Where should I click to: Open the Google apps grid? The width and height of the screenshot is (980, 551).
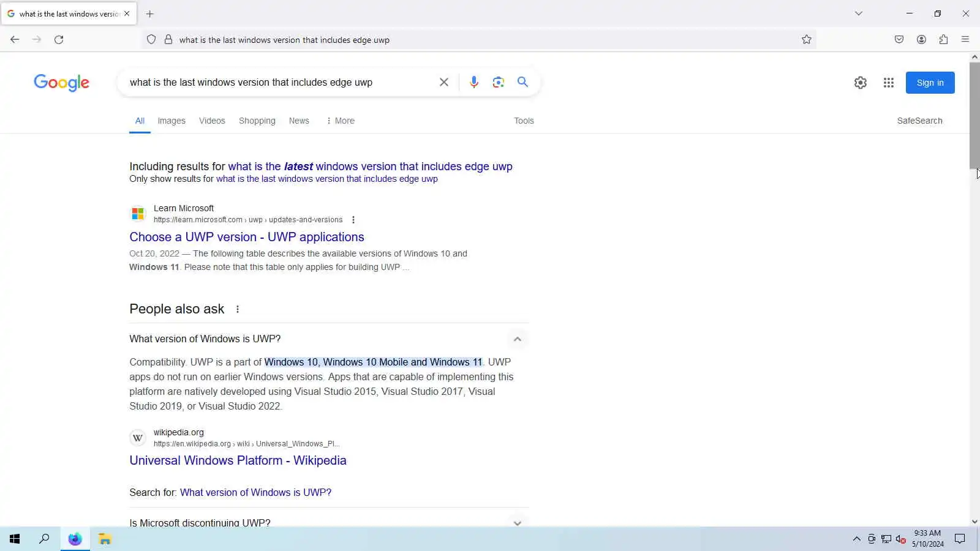tap(889, 83)
